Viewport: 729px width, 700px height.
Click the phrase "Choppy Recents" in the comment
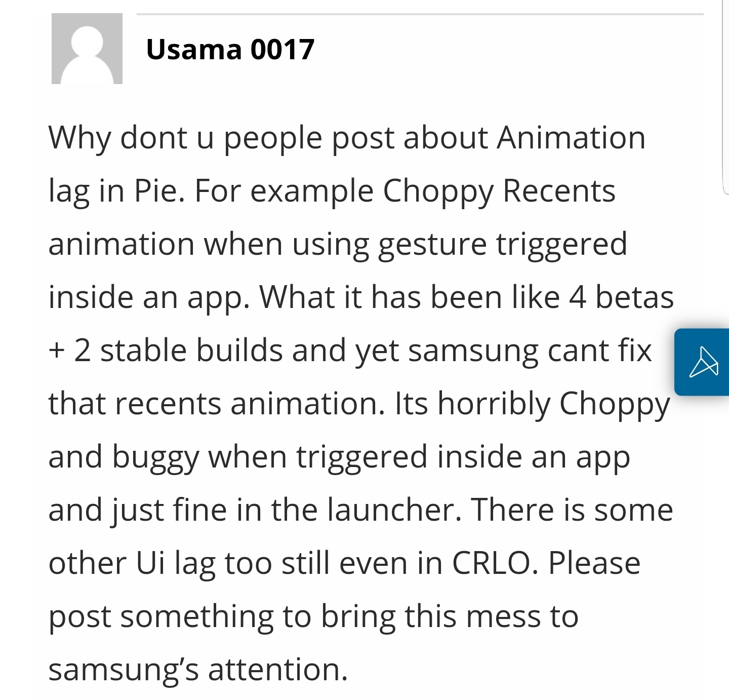pos(499,191)
